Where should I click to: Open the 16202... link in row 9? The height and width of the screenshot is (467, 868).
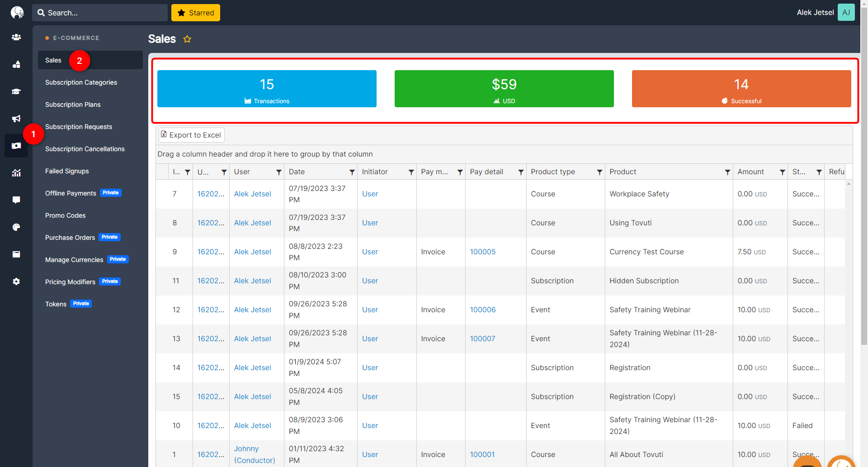coord(211,252)
